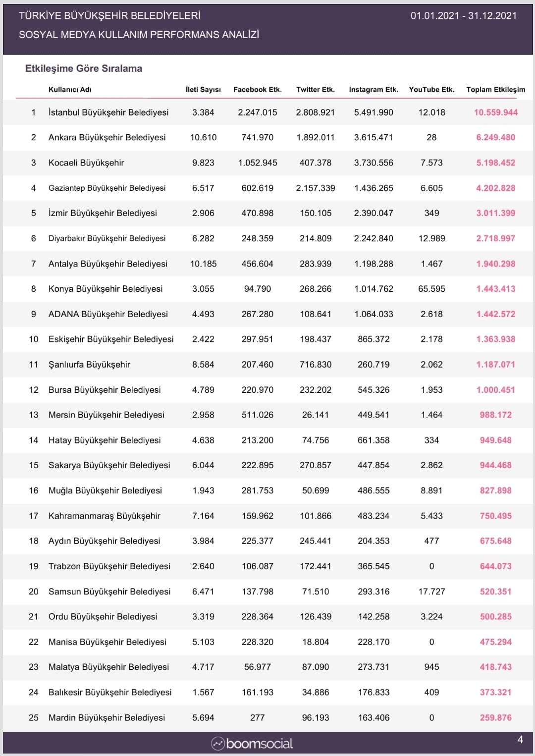Screen dimensions: 535x756
Task: Click the Twitter Etk. column header
Action: click(x=316, y=90)
